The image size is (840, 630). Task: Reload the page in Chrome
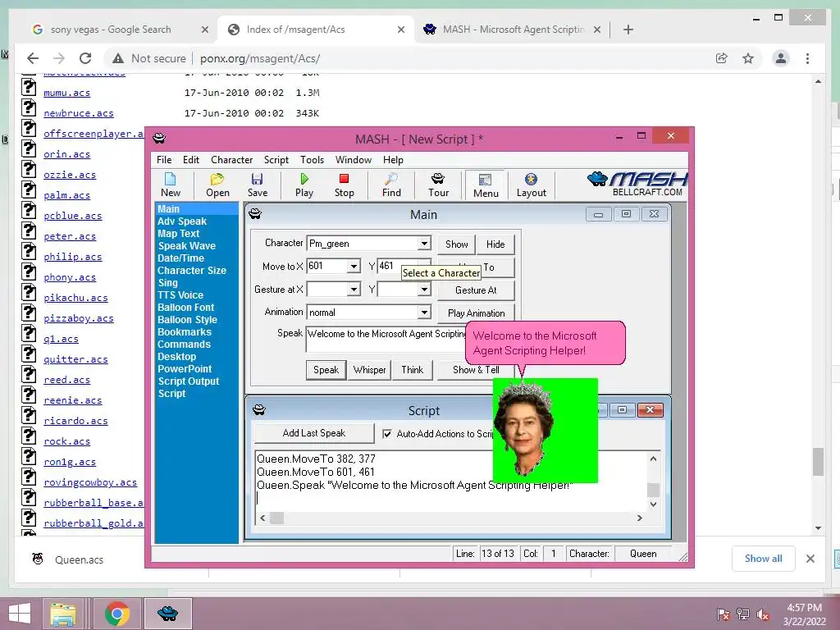(x=85, y=58)
